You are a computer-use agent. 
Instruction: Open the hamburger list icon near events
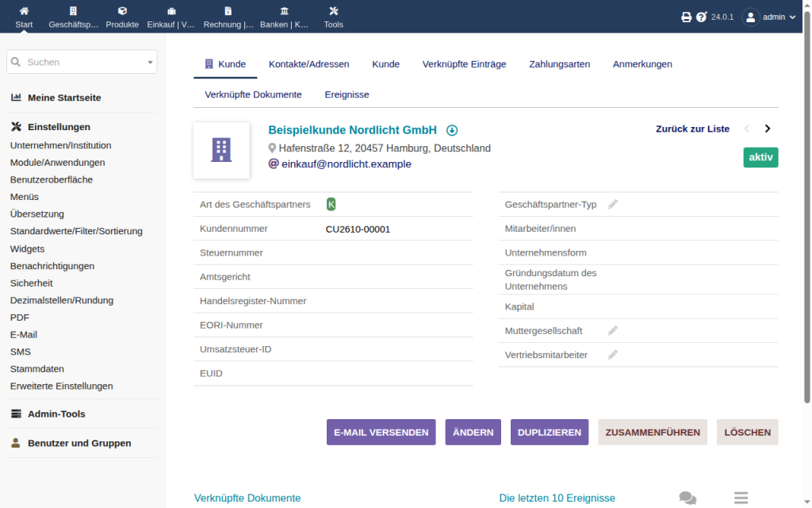741,498
